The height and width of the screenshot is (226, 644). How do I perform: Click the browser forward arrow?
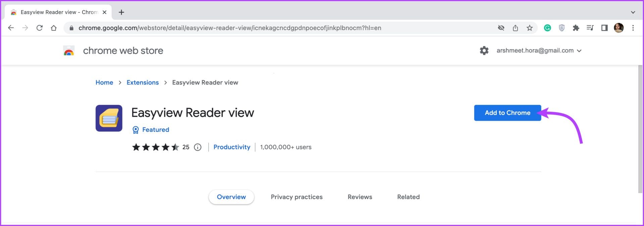tap(25, 28)
